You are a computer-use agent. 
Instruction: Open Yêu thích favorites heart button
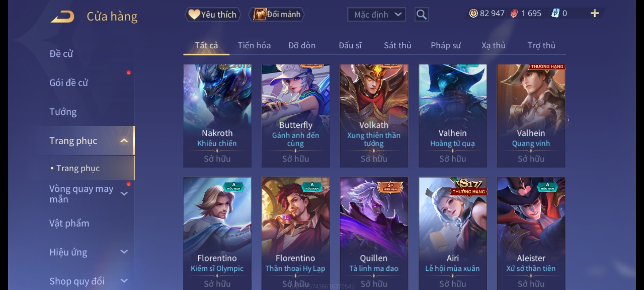click(x=213, y=15)
